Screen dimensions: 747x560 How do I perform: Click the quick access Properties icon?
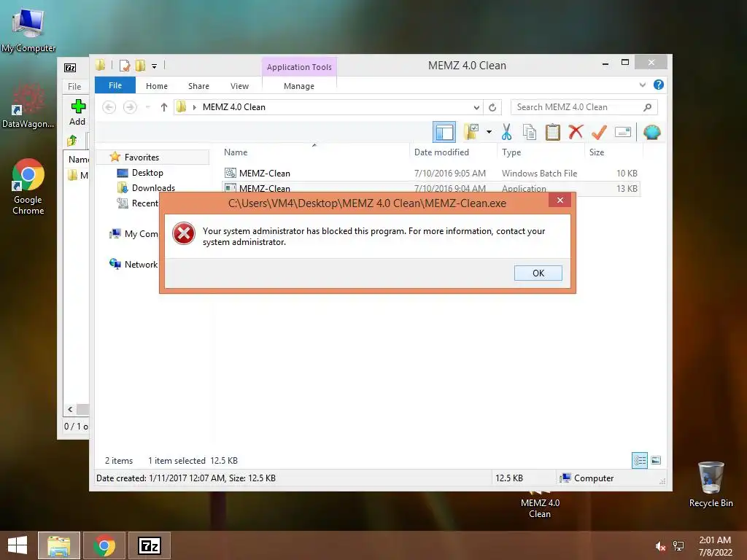coord(125,65)
